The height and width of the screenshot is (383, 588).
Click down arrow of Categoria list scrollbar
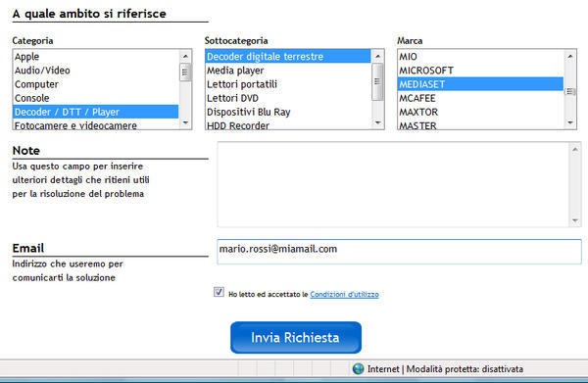click(185, 122)
